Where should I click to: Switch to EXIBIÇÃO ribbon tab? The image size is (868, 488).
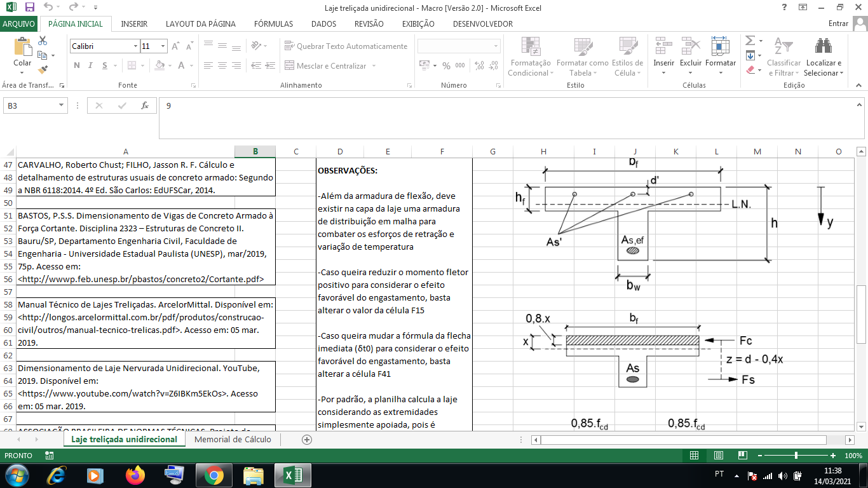[x=418, y=24]
